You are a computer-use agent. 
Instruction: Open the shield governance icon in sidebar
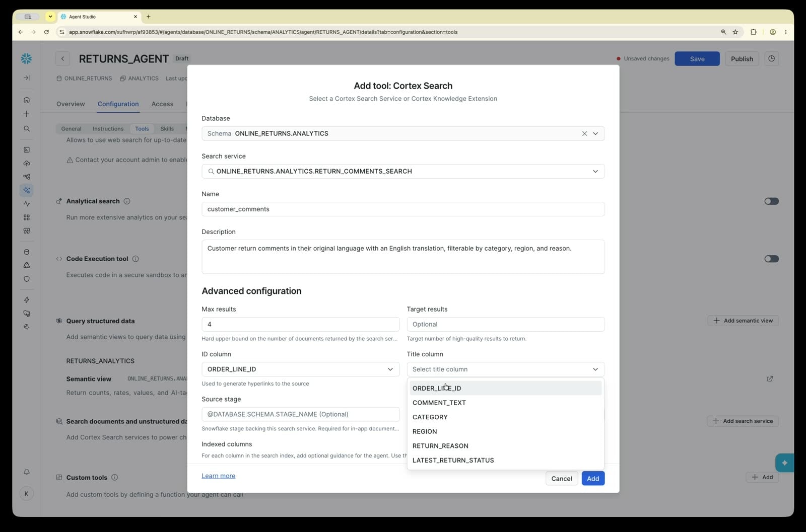[27, 279]
